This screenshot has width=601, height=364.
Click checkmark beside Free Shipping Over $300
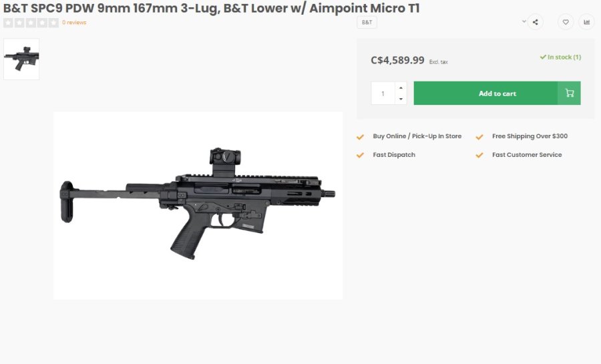click(x=479, y=137)
